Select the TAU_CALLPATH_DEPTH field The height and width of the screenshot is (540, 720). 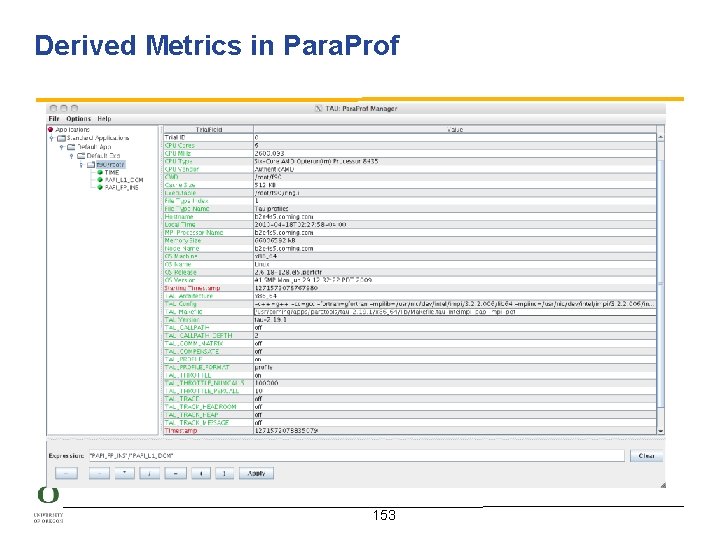(x=208, y=335)
